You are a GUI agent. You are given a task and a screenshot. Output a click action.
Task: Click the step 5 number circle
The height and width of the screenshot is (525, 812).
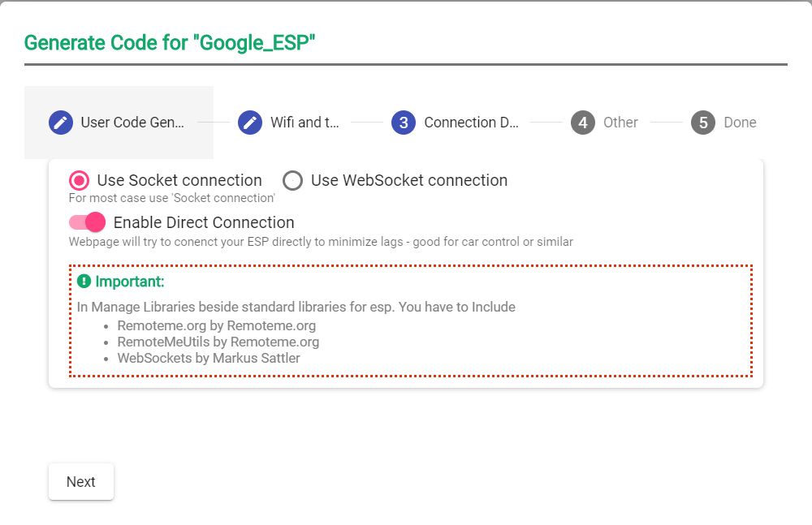click(x=703, y=123)
